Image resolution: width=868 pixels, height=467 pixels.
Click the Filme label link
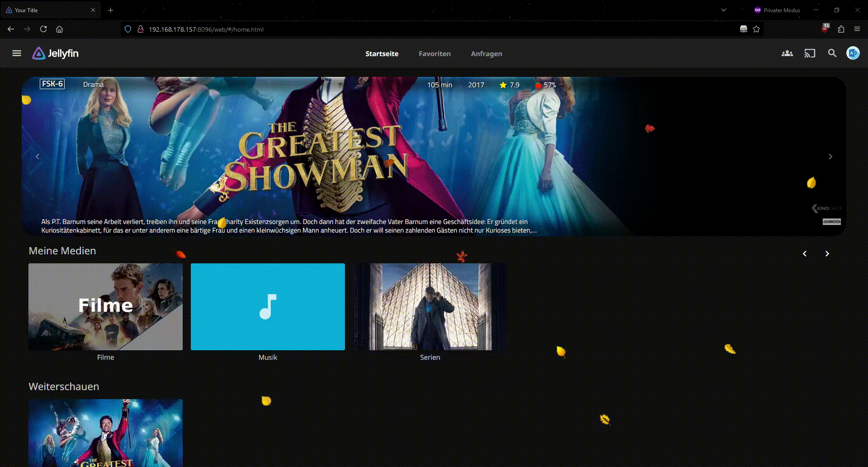[x=105, y=357]
